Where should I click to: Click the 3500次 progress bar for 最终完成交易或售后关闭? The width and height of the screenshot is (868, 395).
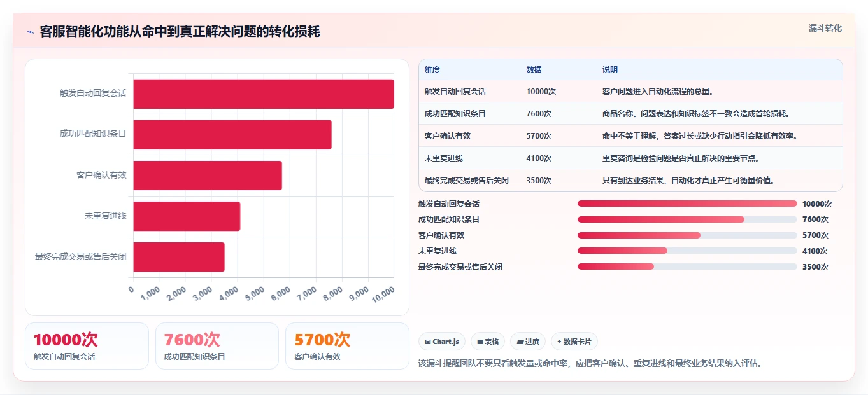687,267
